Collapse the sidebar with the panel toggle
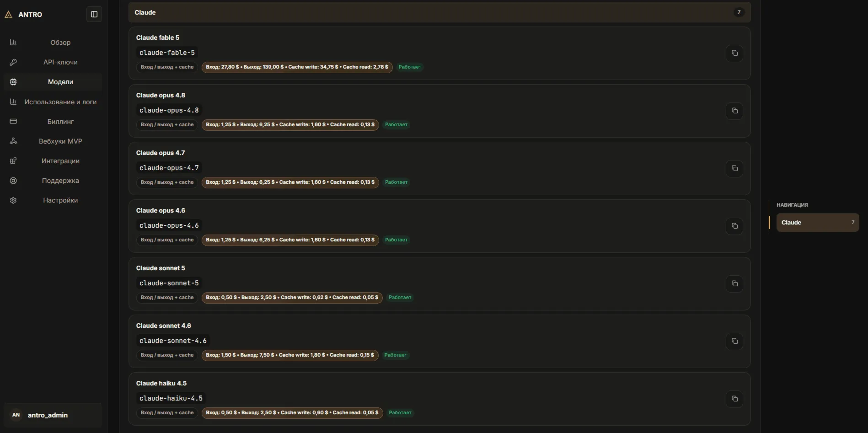Image resolution: width=868 pixels, height=433 pixels. [x=94, y=15]
